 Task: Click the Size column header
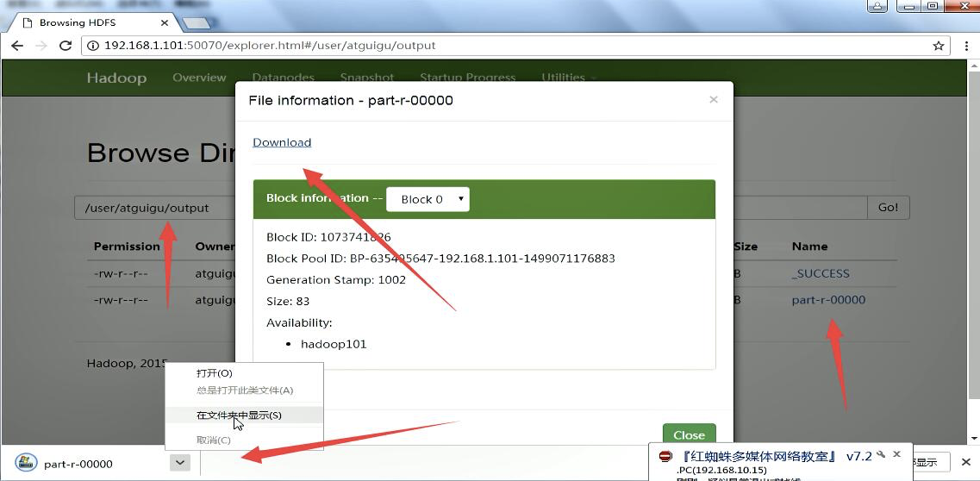click(x=746, y=247)
